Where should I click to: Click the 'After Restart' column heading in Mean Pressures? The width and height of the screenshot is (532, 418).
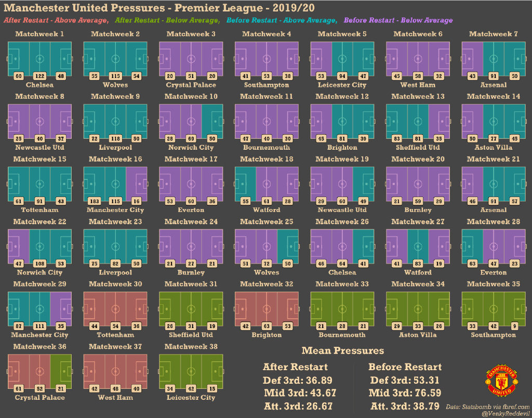coord(295,367)
